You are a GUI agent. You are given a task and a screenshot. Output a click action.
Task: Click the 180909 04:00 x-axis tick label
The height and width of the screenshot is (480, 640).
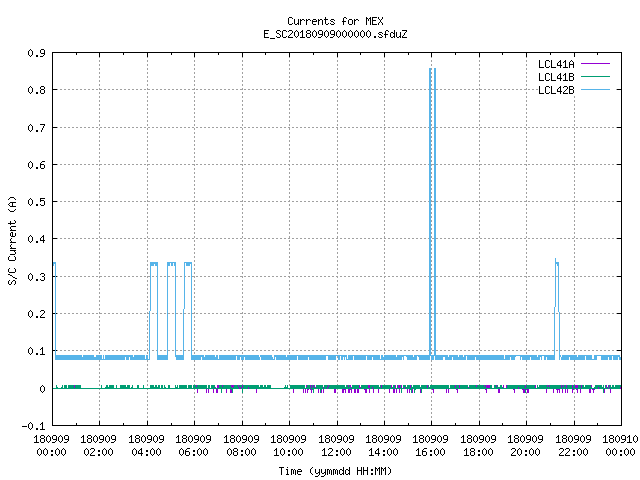(x=146, y=446)
